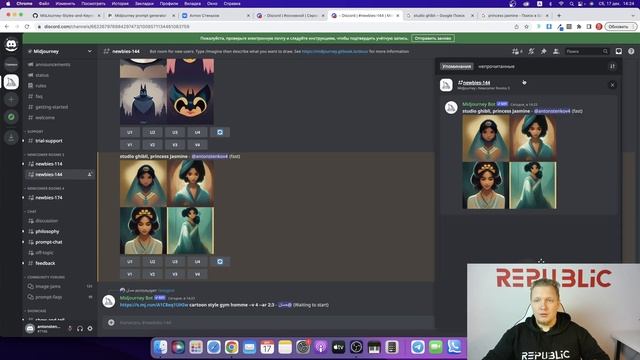
Task: Collapse the SHOWCASE category
Action: click(36, 311)
